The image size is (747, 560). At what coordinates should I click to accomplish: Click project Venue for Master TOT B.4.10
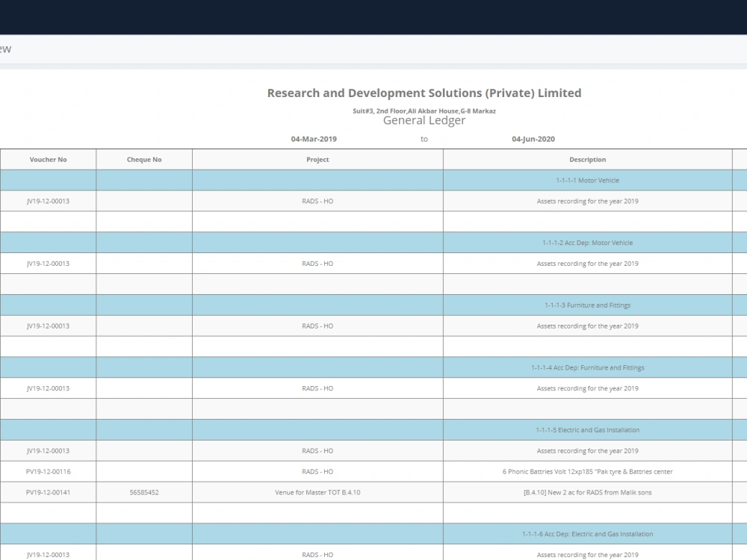coord(317,492)
